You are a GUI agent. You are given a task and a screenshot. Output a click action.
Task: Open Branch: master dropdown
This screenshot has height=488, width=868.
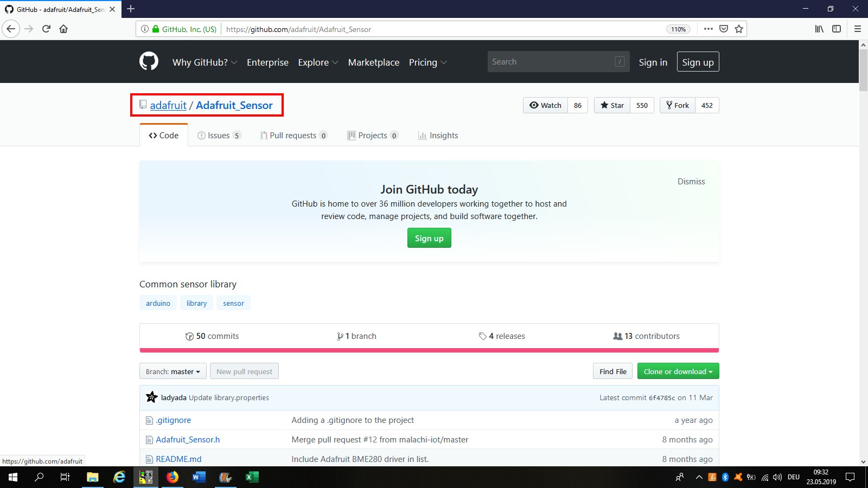click(x=173, y=371)
